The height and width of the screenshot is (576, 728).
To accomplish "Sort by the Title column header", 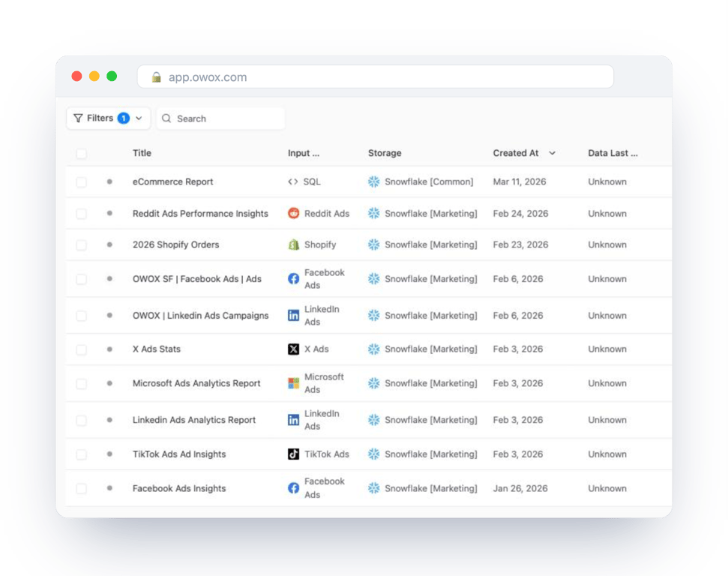I will point(142,153).
